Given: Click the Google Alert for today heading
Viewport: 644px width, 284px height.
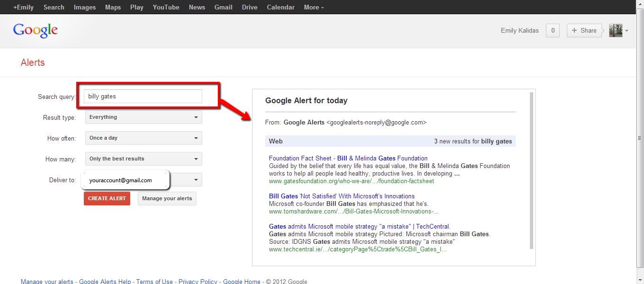Looking at the screenshot, I should [306, 100].
